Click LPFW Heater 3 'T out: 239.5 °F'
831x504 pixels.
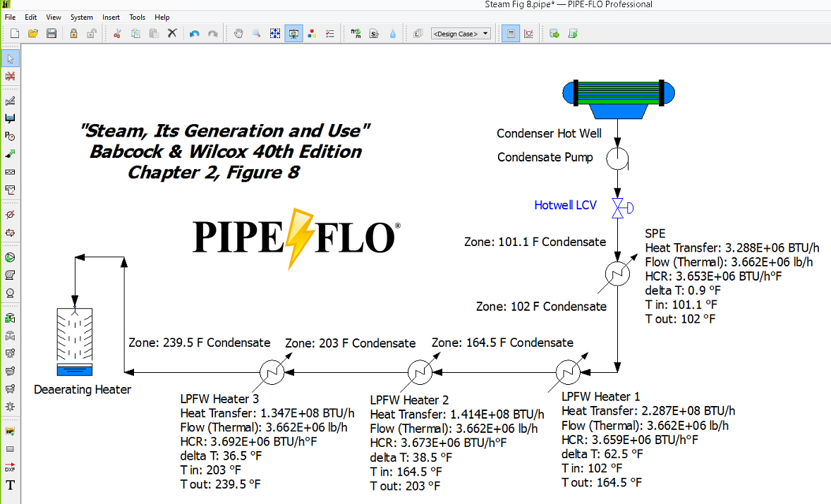tap(221, 484)
